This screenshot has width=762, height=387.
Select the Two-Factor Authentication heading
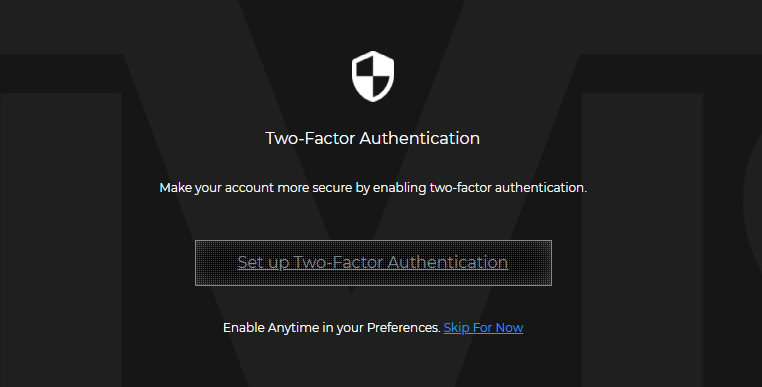(x=373, y=138)
